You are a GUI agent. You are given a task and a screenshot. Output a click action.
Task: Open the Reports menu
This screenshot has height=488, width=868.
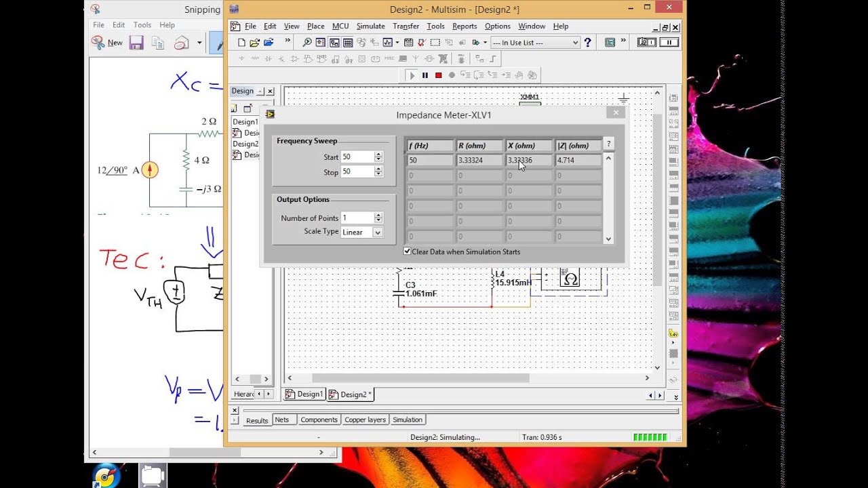pyautogui.click(x=465, y=26)
